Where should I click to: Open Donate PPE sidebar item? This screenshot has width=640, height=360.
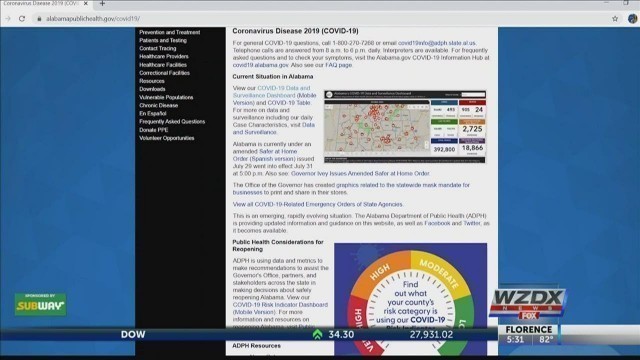pos(153,130)
